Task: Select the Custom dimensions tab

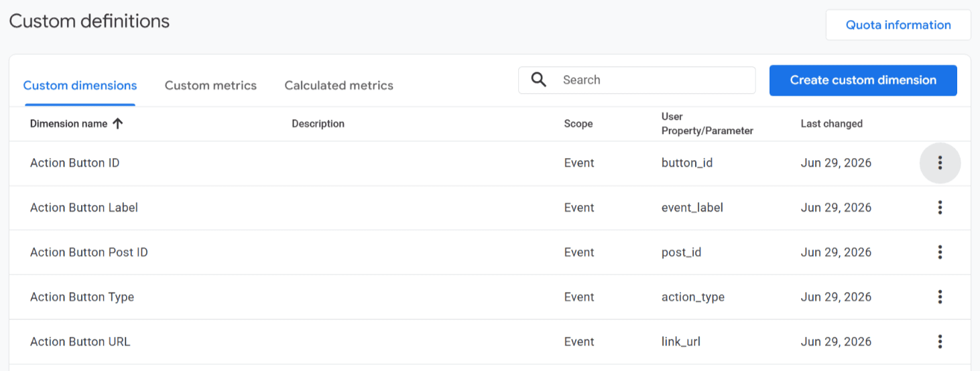Action: click(80, 86)
